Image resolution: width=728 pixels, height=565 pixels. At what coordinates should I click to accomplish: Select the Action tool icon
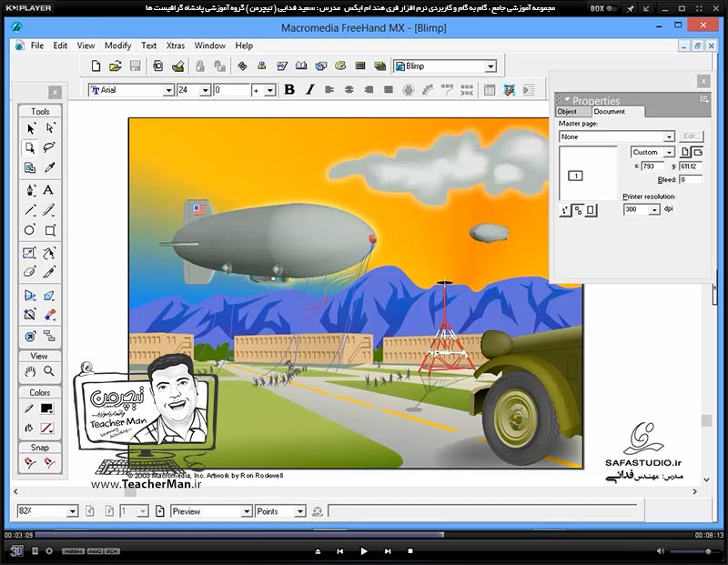tap(30, 336)
